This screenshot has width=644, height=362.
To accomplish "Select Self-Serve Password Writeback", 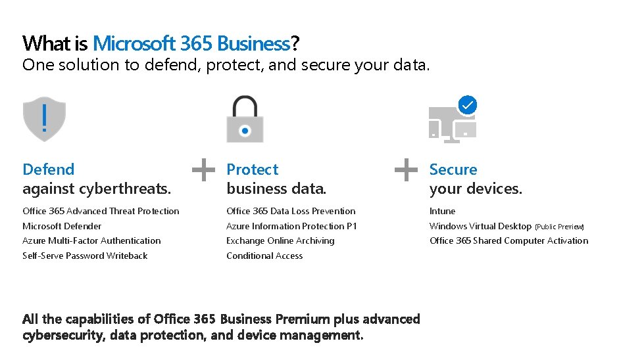I will pos(85,256).
